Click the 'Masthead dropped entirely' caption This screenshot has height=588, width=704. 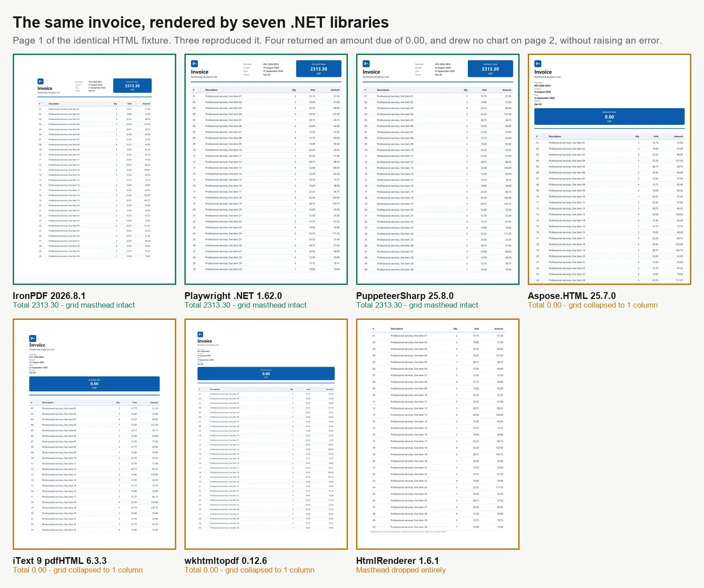tap(401, 570)
